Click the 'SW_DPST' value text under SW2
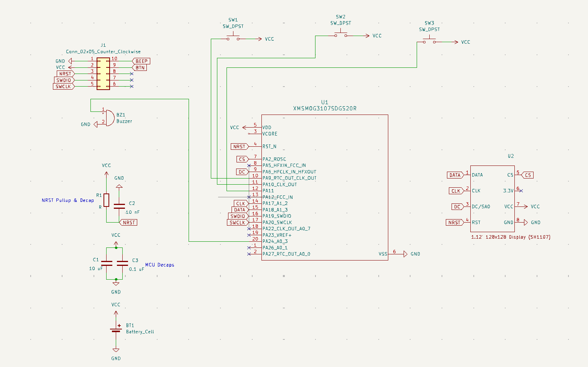The height and width of the screenshot is (367, 588). (x=341, y=23)
